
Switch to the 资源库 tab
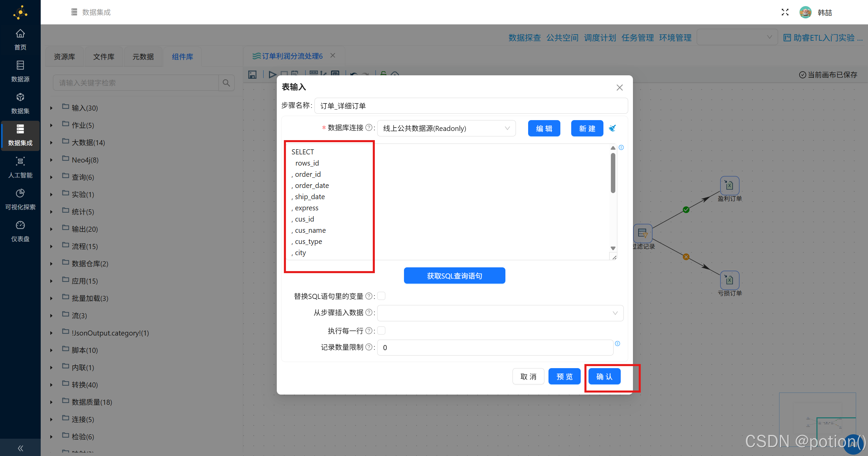[x=64, y=56]
